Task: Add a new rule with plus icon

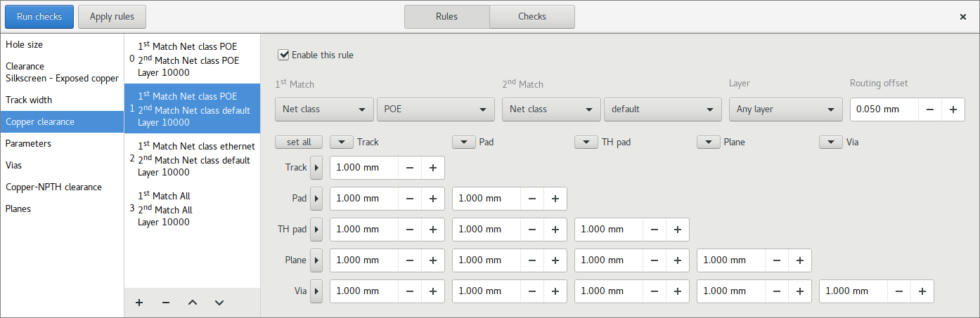Action: tap(139, 303)
